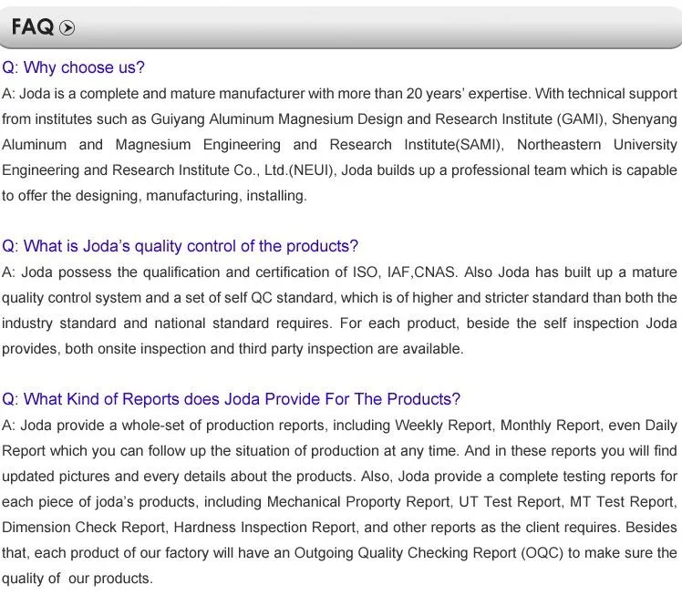
Task: Click the line starting 'industry standard and national standard requires'
Action: coord(339,323)
